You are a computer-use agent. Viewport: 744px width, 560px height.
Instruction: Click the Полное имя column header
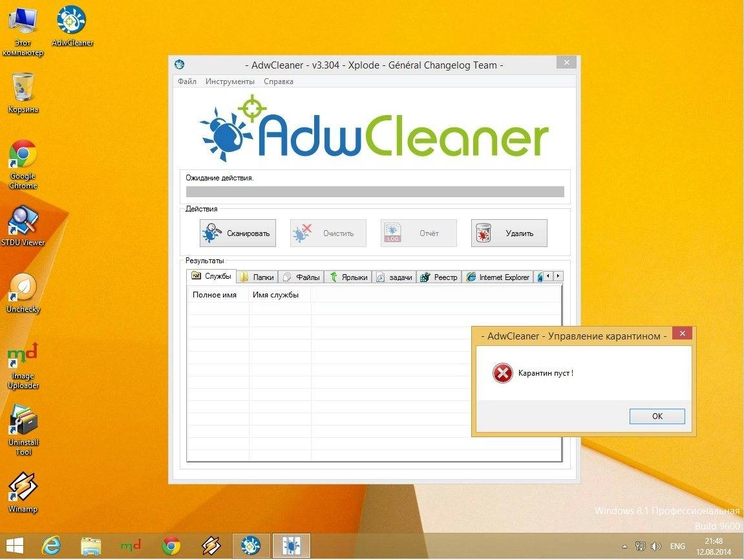tap(218, 295)
